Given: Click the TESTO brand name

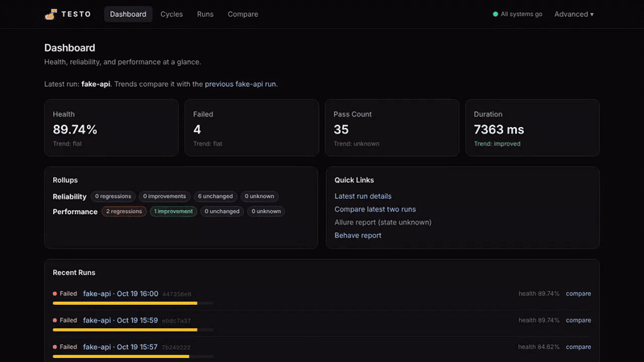Looking at the screenshot, I should 76,14.
